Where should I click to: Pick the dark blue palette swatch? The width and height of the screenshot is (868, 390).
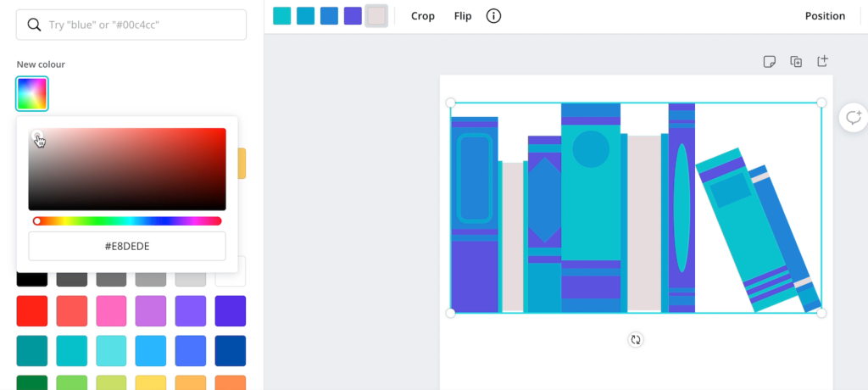[x=231, y=351]
